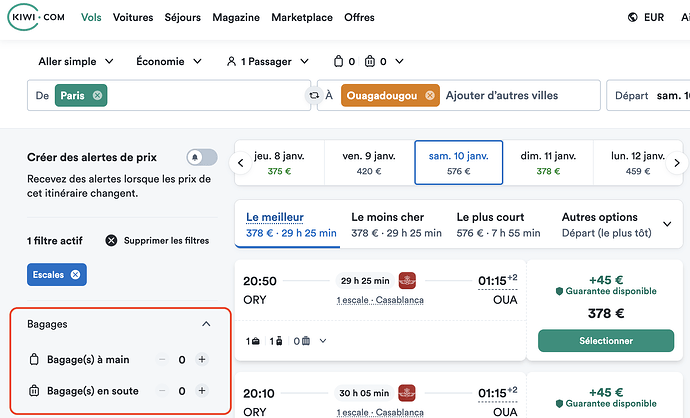This screenshot has width=690, height=418.
Task: Select ven. 9 janv. at 420 €
Action: [x=369, y=163]
